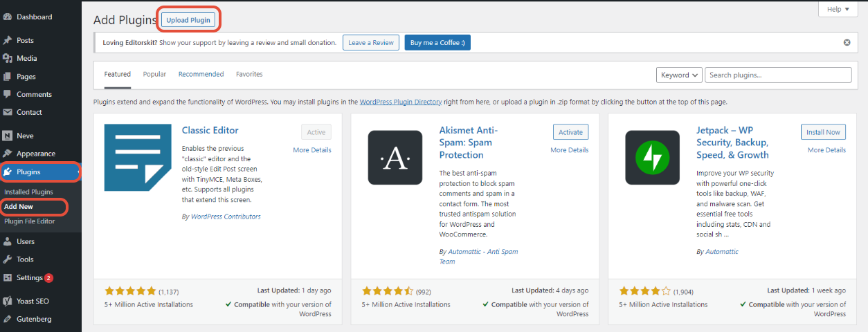The height and width of the screenshot is (332, 868).
Task: Open the Posts menu label
Action: 25,40
